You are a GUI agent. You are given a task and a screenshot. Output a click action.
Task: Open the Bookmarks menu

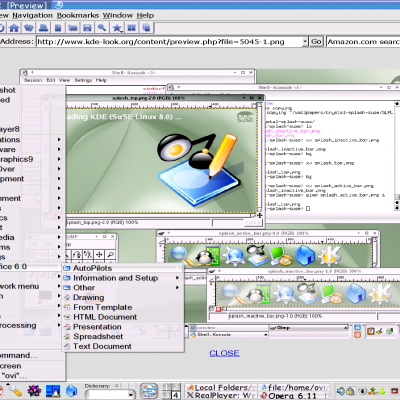click(78, 15)
